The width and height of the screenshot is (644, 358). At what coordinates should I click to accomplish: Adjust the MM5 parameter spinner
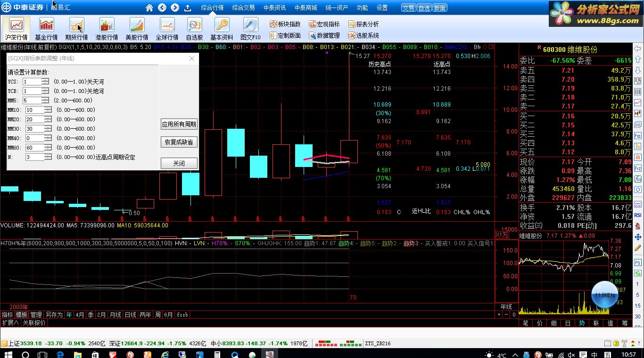(x=45, y=100)
